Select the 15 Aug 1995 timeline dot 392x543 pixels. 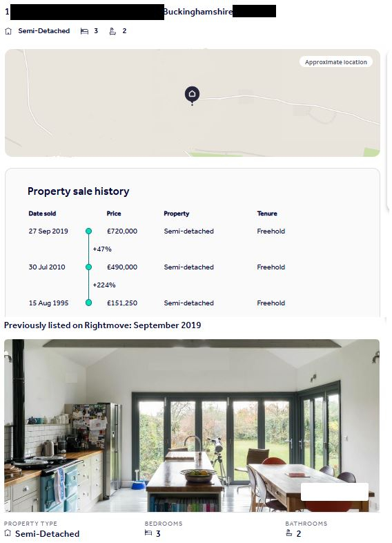[x=88, y=303]
